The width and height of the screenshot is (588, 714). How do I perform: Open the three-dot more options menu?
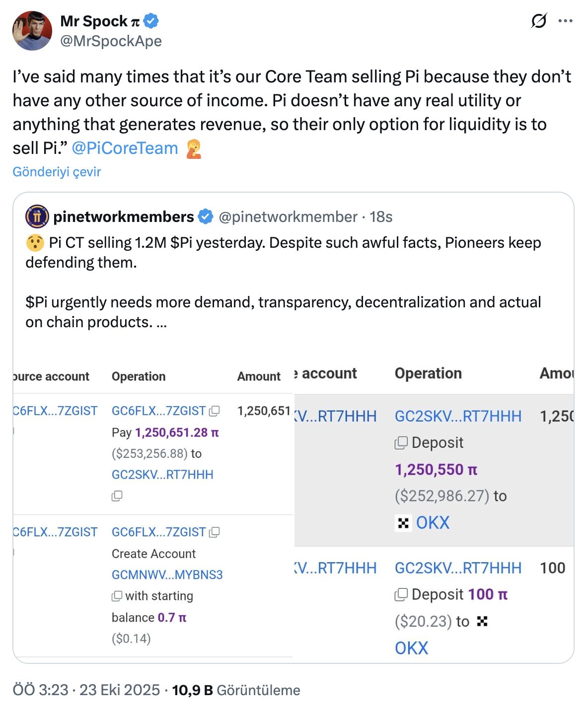[566, 21]
